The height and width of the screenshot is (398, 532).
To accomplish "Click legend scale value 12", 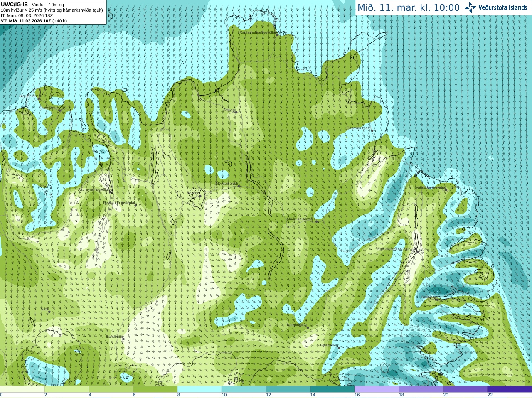I will [268, 395].
